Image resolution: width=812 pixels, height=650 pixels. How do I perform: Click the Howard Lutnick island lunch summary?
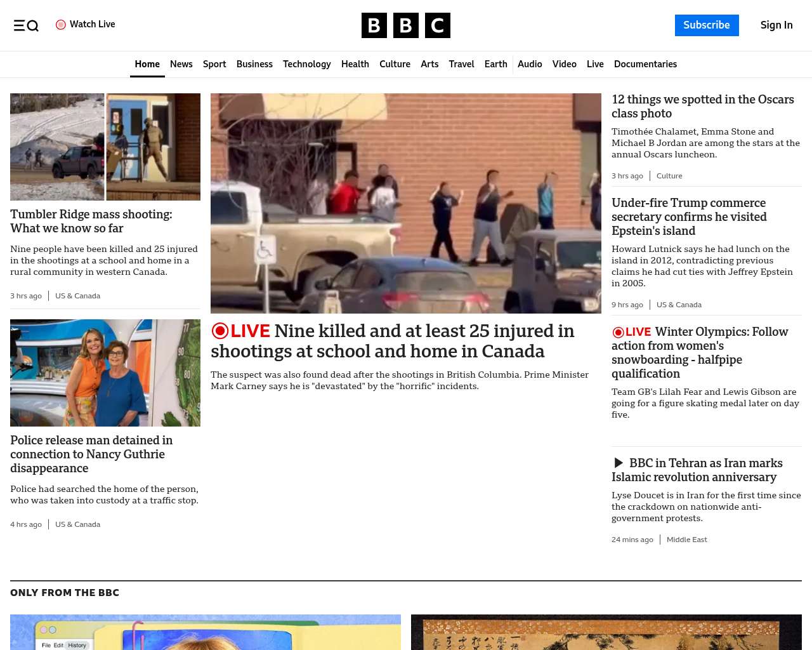click(702, 266)
